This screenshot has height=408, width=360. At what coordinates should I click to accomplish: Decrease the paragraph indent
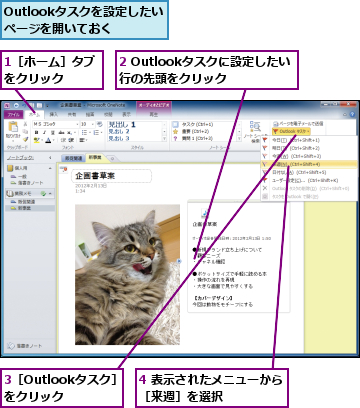pyautogui.click(x=63, y=140)
